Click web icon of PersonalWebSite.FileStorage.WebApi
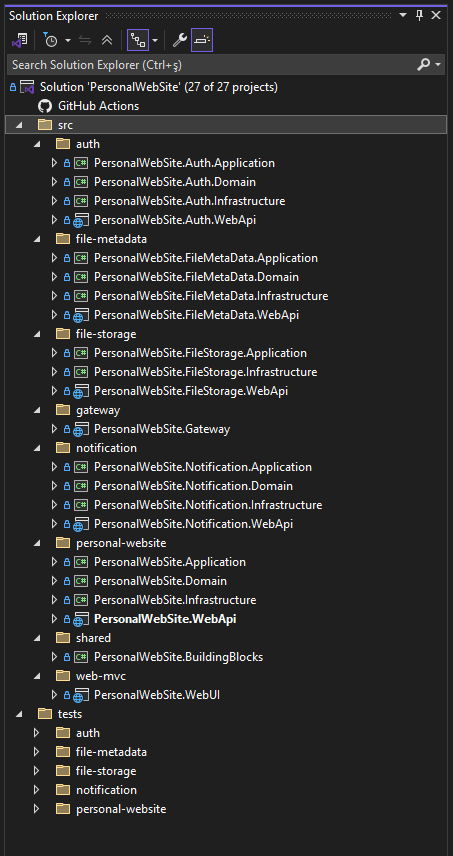Viewport: 453px width, 856px height. [x=81, y=391]
